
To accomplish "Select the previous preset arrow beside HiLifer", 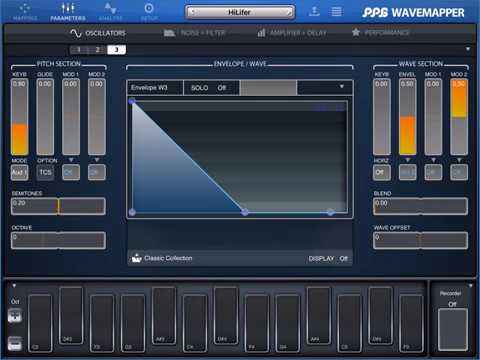I will pos(192,12).
